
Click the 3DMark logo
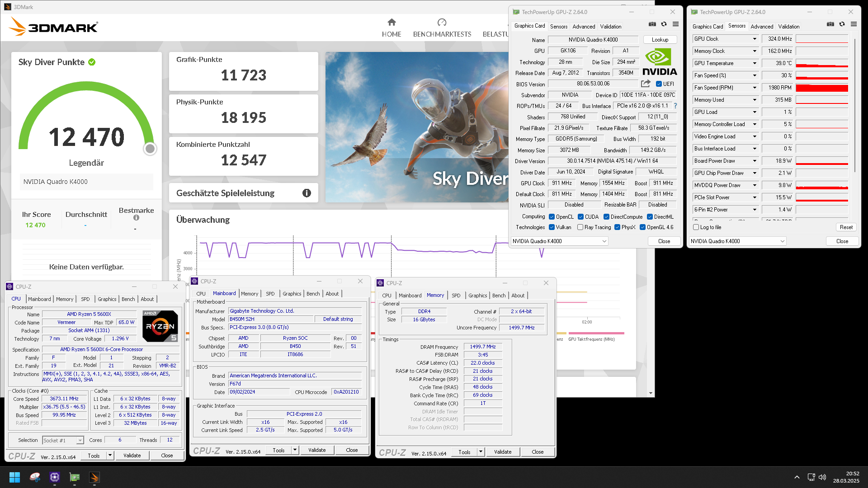pyautogui.click(x=53, y=27)
